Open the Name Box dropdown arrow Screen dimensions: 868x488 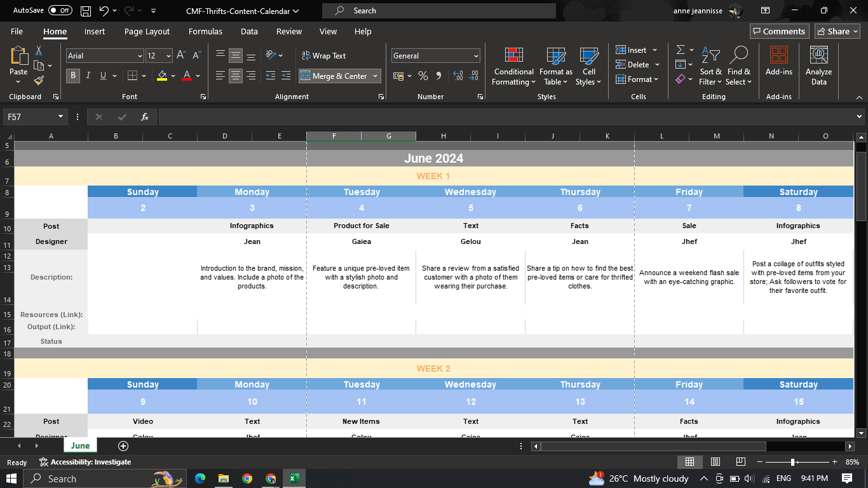coord(61,117)
